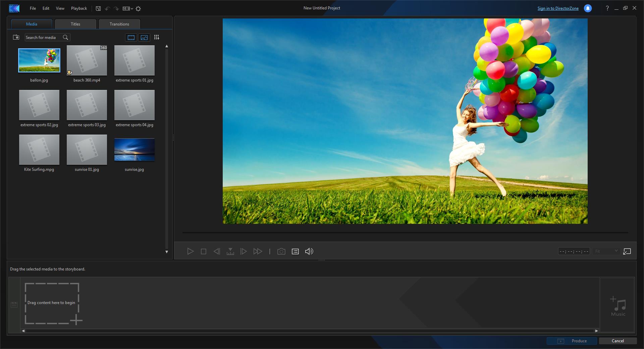Click the Cancel button

pyautogui.click(x=618, y=341)
